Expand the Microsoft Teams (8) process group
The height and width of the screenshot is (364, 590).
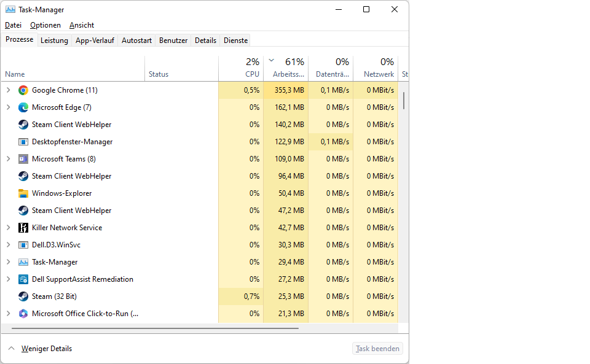(x=8, y=159)
